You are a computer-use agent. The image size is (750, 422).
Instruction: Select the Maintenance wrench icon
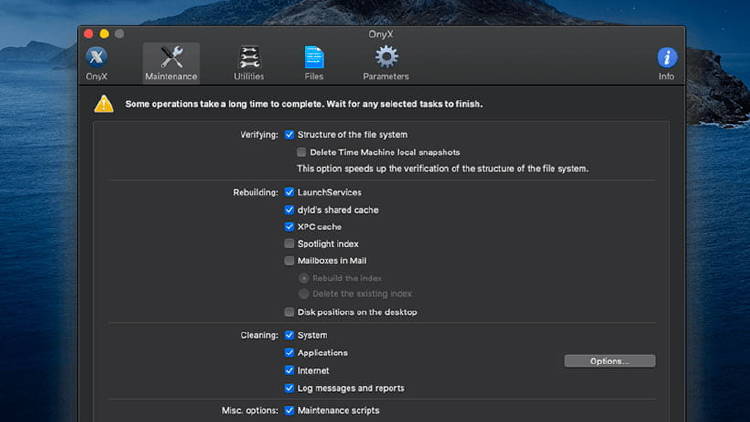(x=171, y=58)
